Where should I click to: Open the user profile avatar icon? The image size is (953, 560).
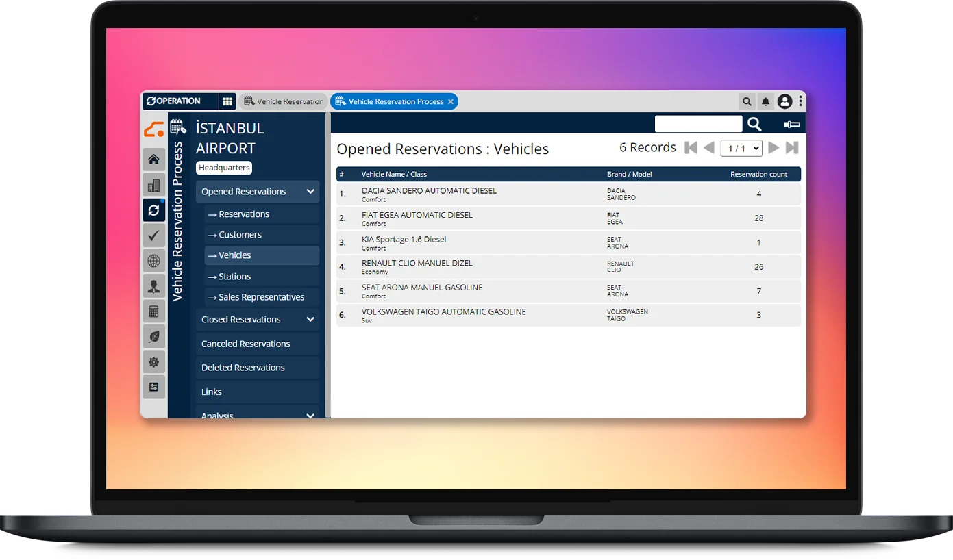click(784, 102)
